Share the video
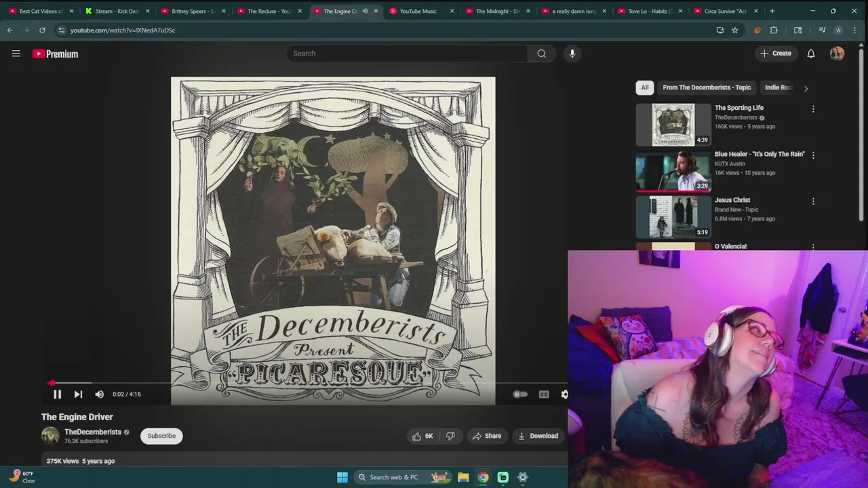Screen dimensions: 868x488 (487, 436)
